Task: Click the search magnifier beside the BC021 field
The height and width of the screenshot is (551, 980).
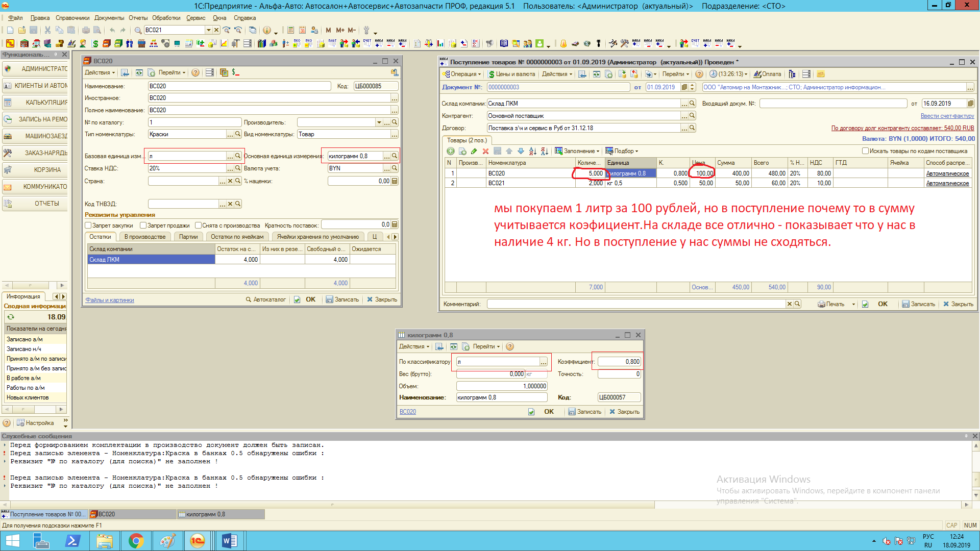Action: 138,30
